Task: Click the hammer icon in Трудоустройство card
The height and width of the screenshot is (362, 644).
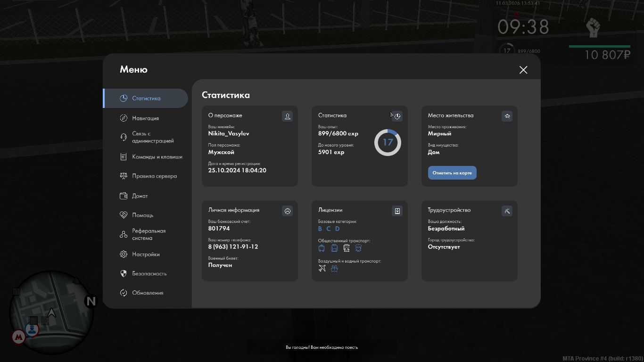Action: pyautogui.click(x=507, y=211)
